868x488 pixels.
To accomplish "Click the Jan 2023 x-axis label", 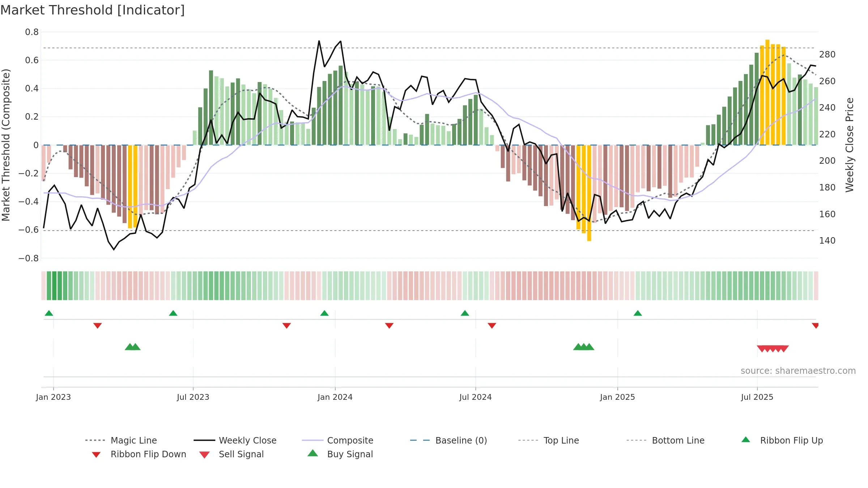I will (54, 397).
